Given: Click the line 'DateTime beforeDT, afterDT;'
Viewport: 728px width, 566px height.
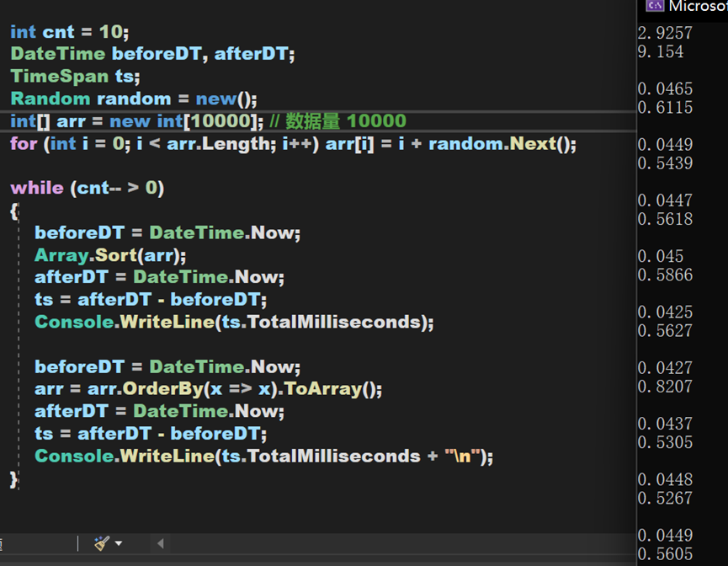Looking at the screenshot, I should point(152,54).
